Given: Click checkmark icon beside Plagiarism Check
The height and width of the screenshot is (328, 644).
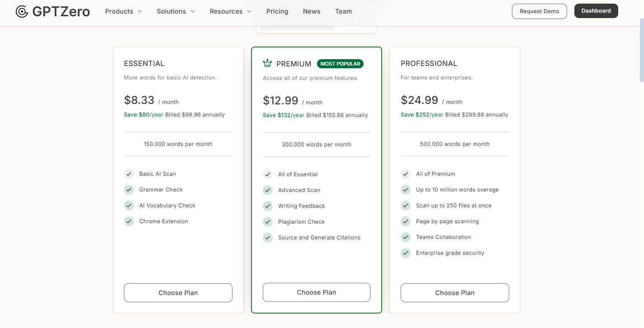Looking at the screenshot, I should [x=268, y=222].
